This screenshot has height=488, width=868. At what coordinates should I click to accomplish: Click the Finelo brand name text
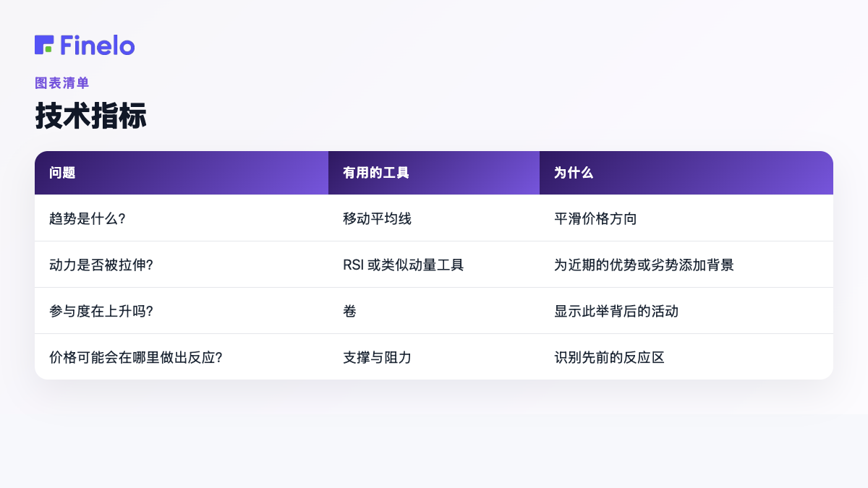pos(98,45)
